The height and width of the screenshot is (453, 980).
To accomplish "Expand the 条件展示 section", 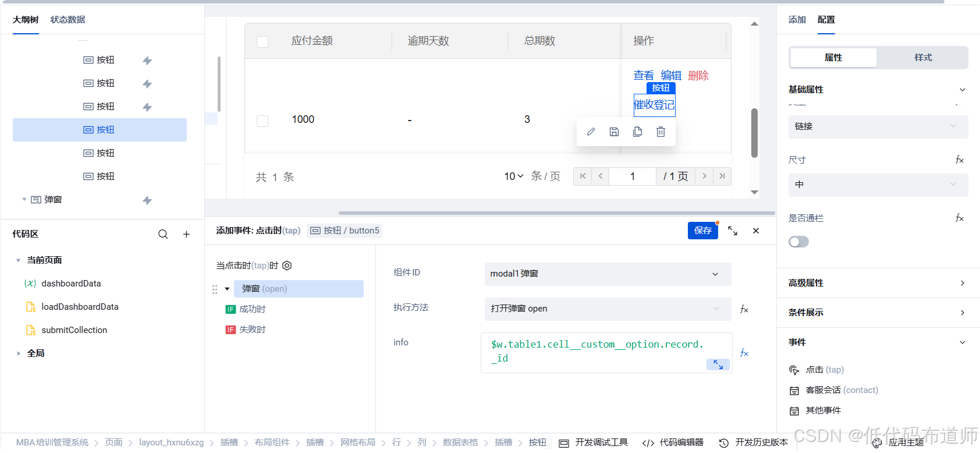I will [963, 313].
